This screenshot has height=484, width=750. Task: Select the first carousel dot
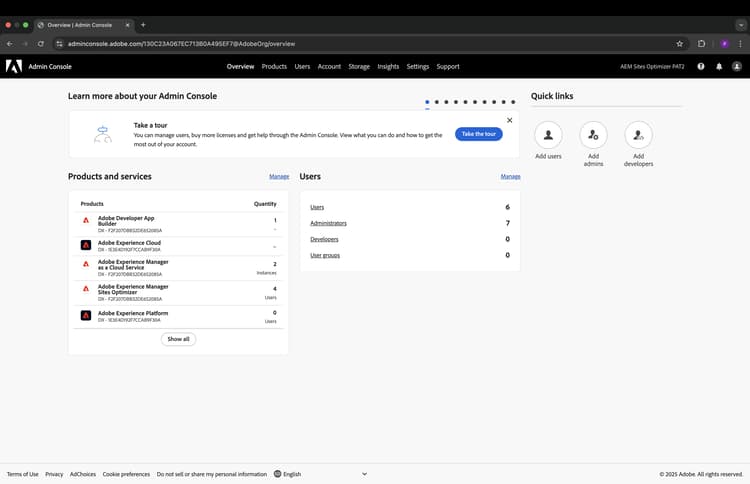427,102
